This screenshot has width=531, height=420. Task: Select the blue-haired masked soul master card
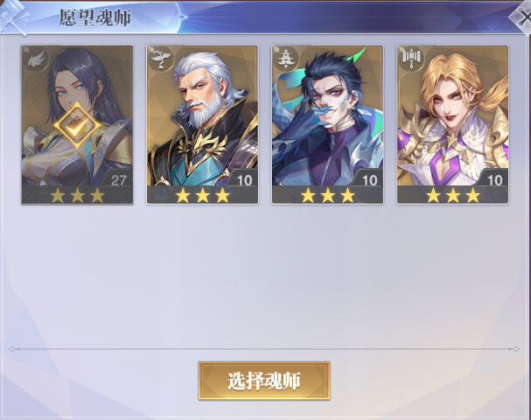327,124
